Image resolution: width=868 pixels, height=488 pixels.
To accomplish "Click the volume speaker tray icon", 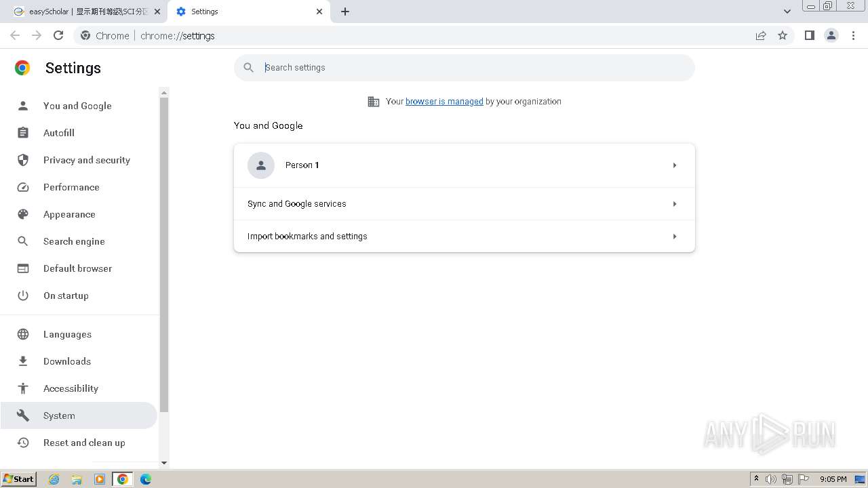I will pos(771,479).
